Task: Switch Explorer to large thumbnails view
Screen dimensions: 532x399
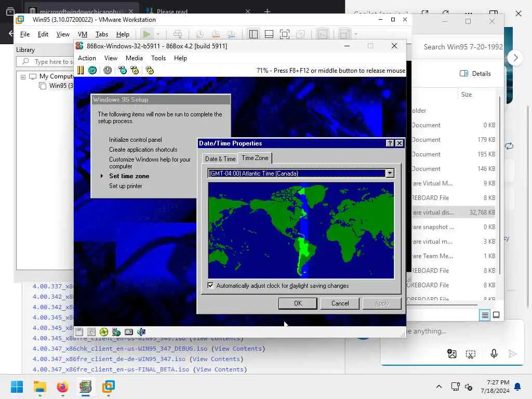Action: [x=496, y=315]
